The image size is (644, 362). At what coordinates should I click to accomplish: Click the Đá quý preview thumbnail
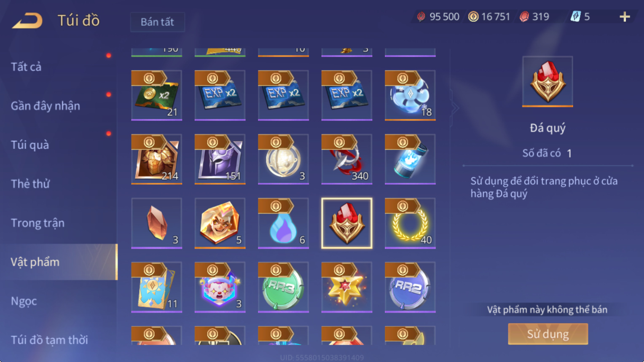[547, 81]
